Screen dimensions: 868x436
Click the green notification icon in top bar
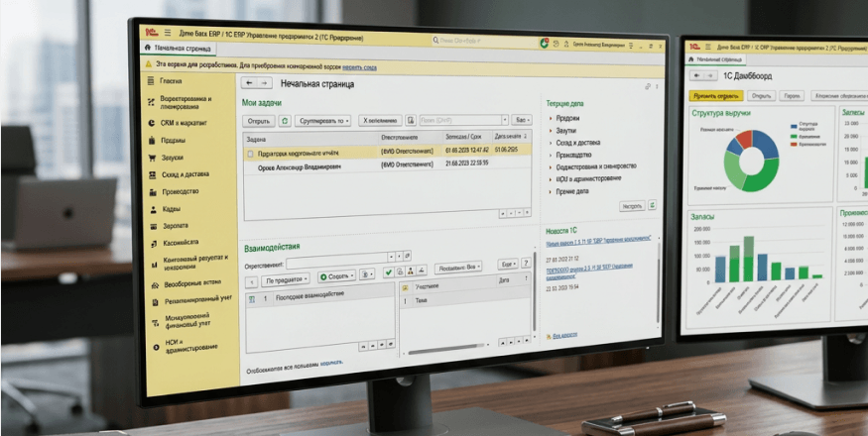545,43
